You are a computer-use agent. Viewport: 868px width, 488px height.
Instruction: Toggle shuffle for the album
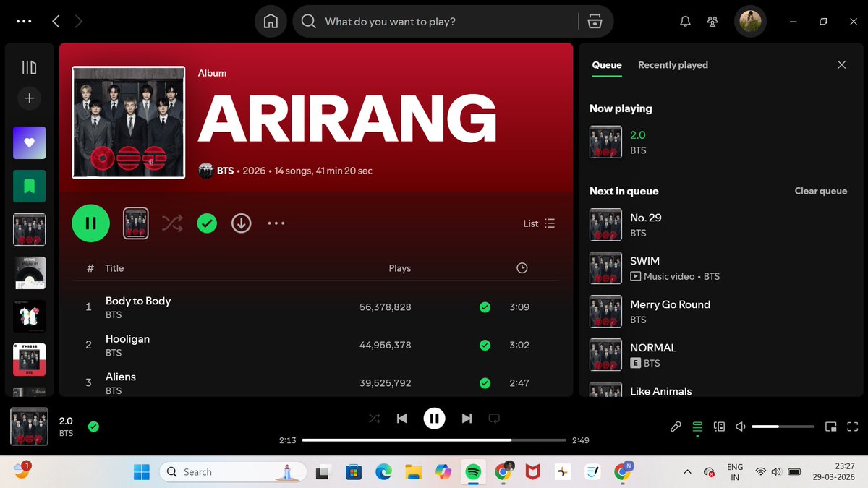click(x=172, y=223)
